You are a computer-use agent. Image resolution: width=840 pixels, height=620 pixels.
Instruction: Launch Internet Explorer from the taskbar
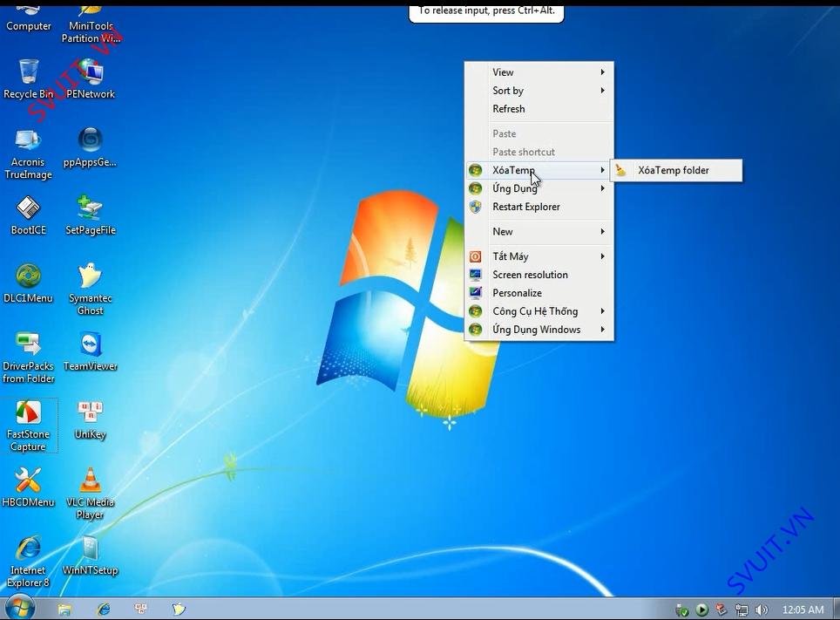coord(104,609)
